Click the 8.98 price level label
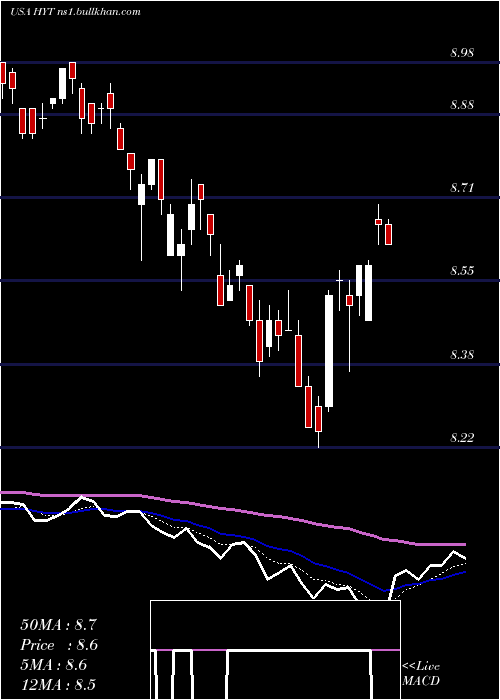The width and height of the screenshot is (500, 700). pyautogui.click(x=462, y=53)
